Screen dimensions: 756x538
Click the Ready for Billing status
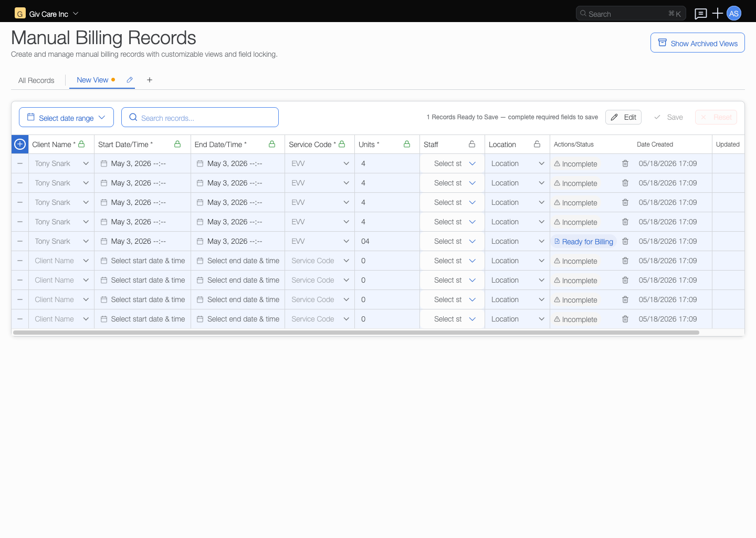pos(584,242)
